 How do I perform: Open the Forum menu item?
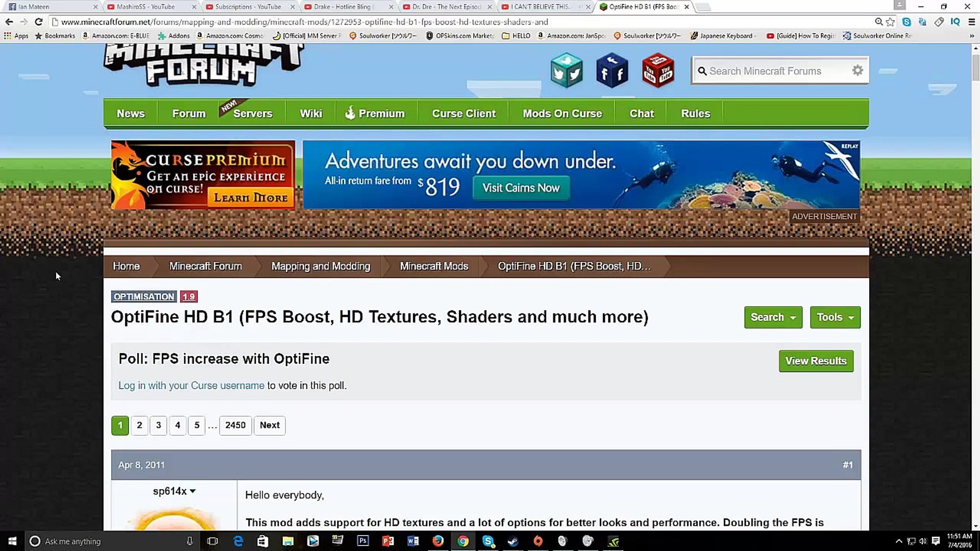click(189, 113)
